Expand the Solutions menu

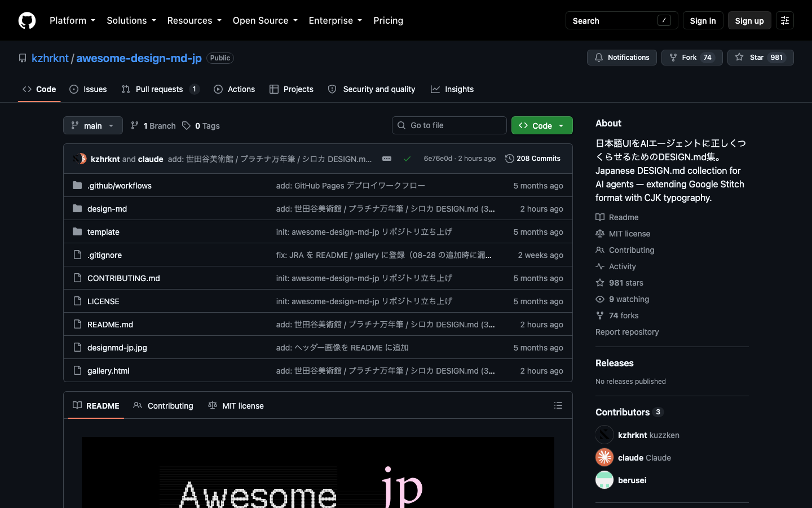coord(131,20)
